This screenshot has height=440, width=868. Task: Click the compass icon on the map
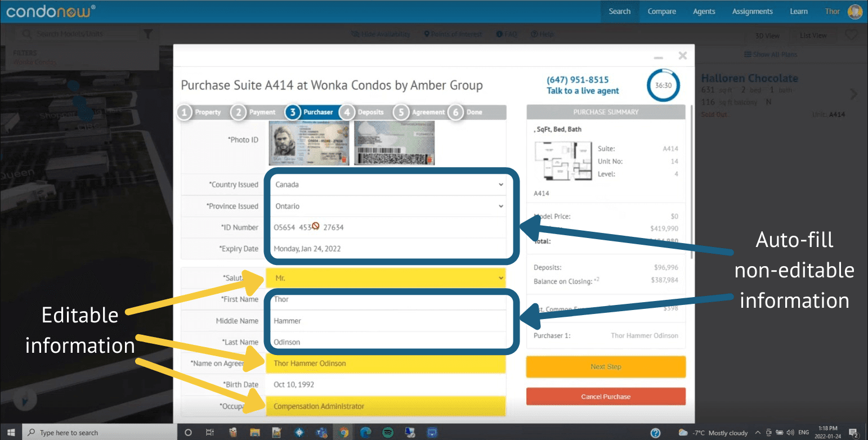pos(24,399)
